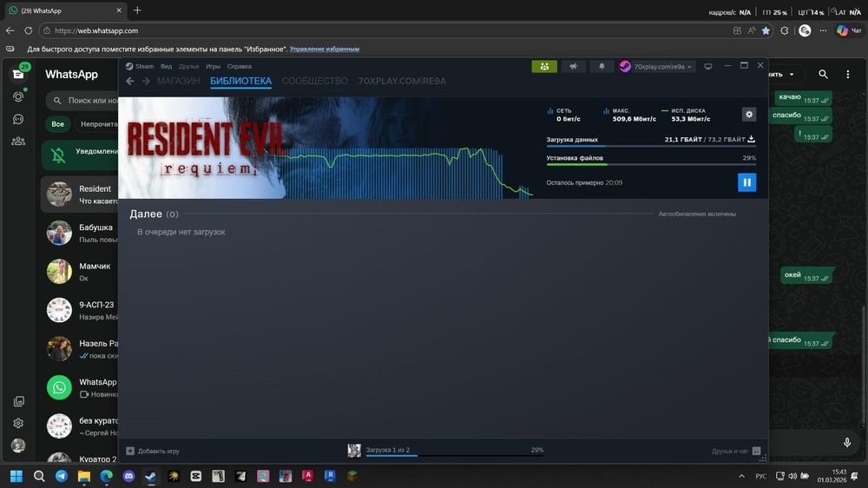The width and height of the screenshot is (868, 488).
Task: Close the WhatsApp browser tab
Action: [x=118, y=10]
